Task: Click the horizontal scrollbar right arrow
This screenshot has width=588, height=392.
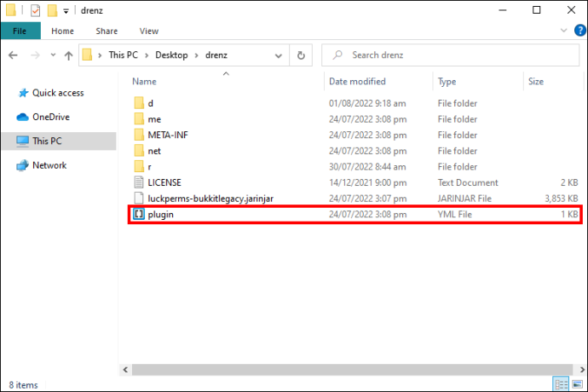Action: (581, 370)
